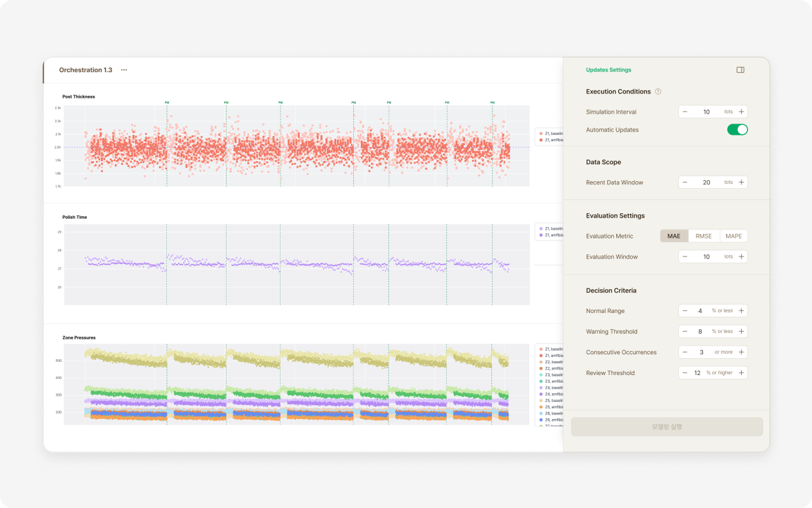
Task: Increase Recent Data Window with plus
Action: click(x=741, y=183)
